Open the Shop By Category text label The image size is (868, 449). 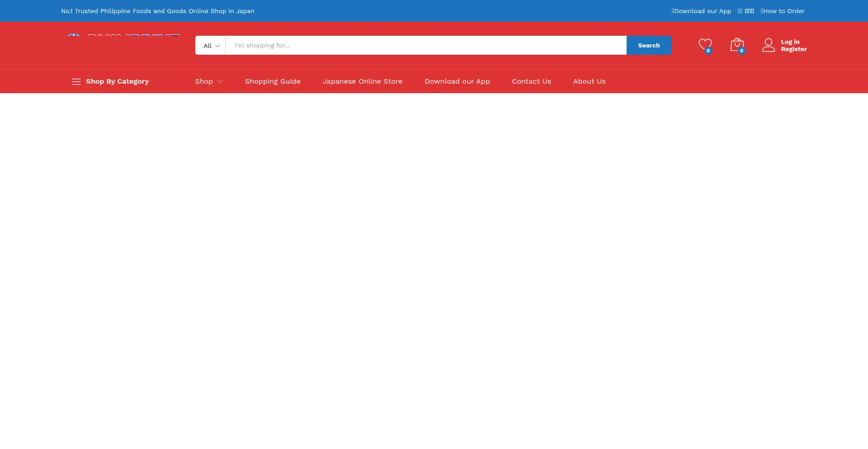click(117, 81)
